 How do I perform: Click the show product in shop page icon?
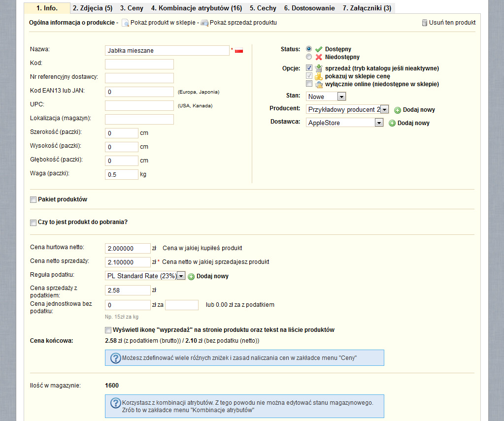tap(125, 23)
